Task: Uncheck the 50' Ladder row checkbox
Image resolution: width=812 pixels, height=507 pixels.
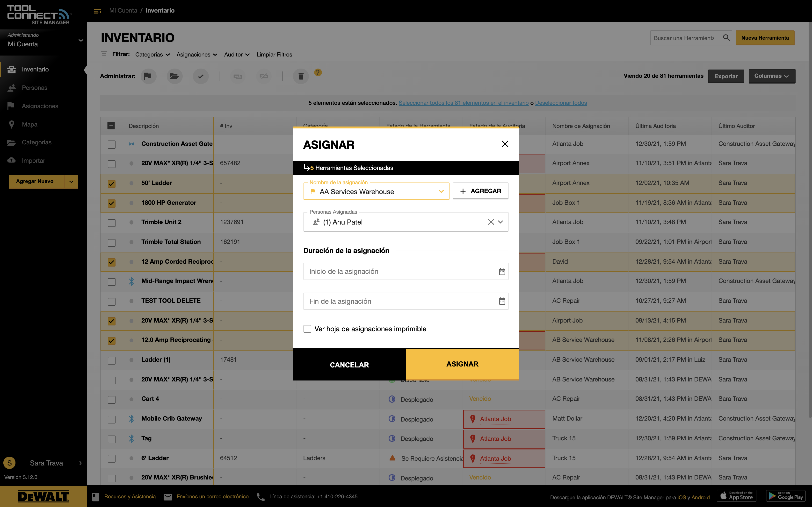Action: click(x=111, y=183)
